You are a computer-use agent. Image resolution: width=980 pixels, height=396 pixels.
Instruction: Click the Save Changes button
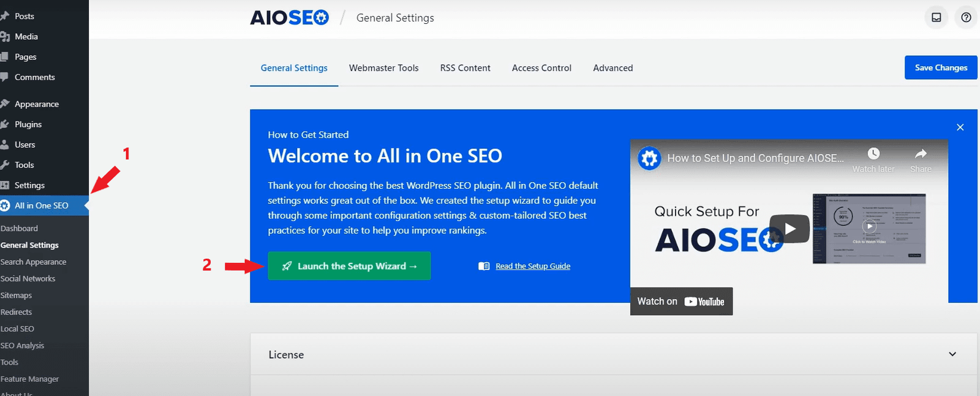click(x=941, y=67)
